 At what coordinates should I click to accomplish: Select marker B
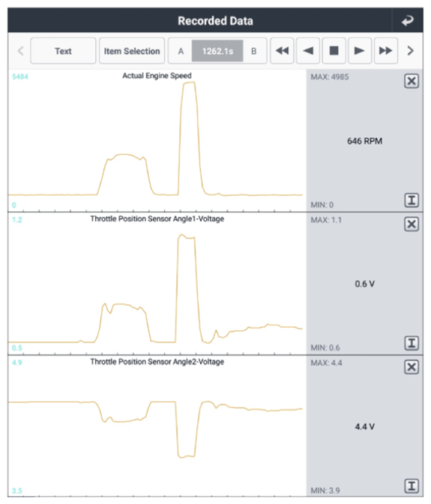tap(253, 51)
